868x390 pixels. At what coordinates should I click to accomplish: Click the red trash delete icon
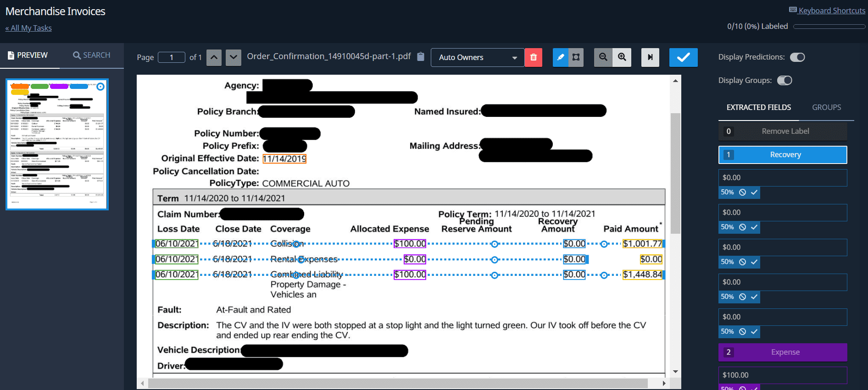click(x=533, y=57)
